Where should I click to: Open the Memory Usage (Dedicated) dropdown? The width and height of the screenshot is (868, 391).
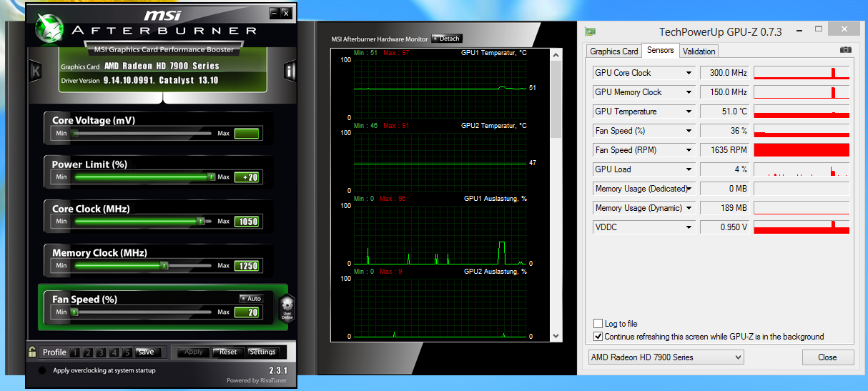point(689,189)
